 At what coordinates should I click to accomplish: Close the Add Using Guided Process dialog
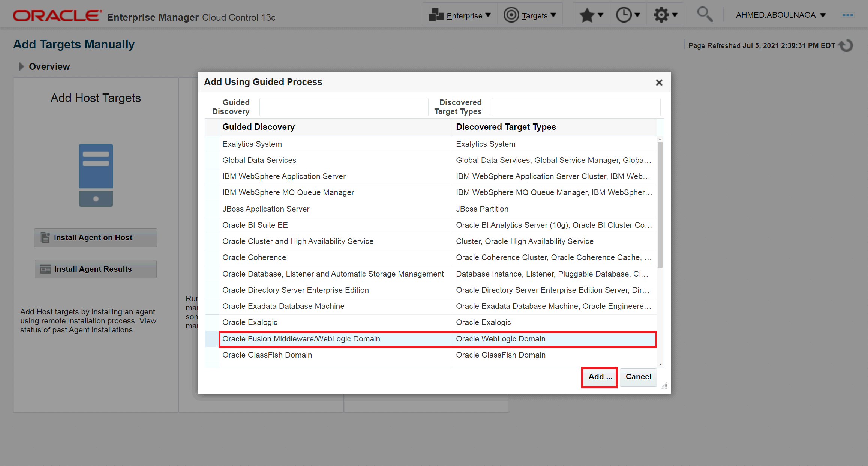pos(659,82)
